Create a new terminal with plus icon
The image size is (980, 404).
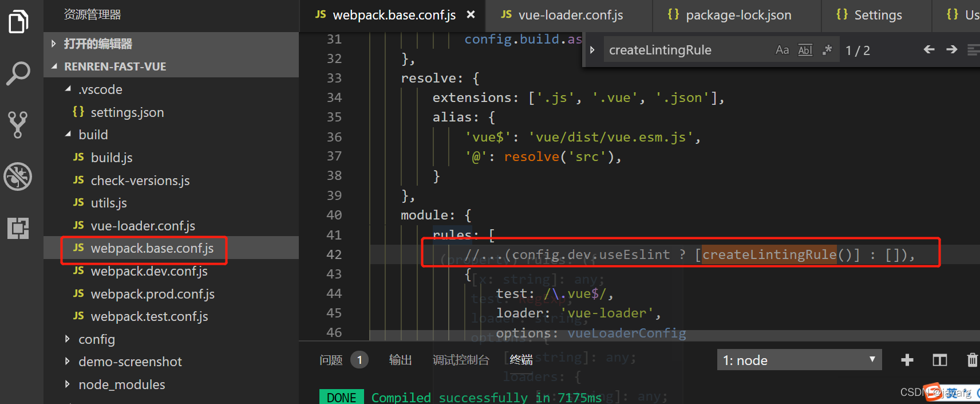907,360
